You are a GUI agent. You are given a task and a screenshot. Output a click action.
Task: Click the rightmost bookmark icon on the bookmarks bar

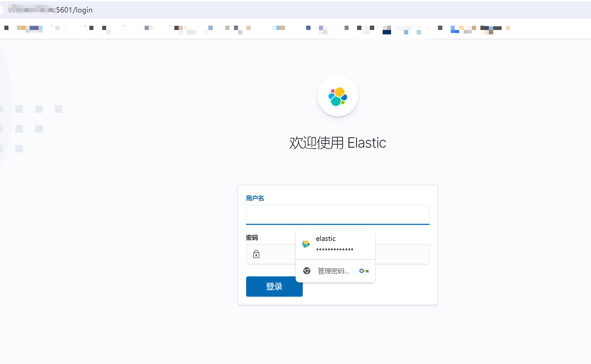[508, 29]
